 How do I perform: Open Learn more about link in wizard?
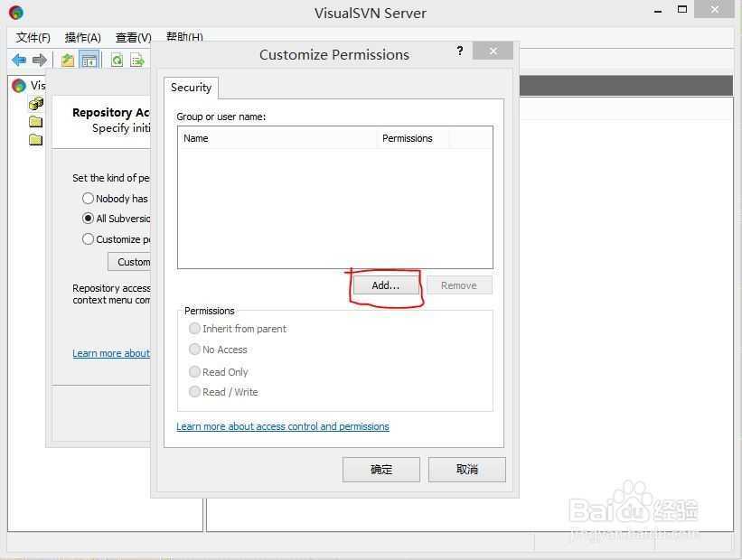pos(111,353)
